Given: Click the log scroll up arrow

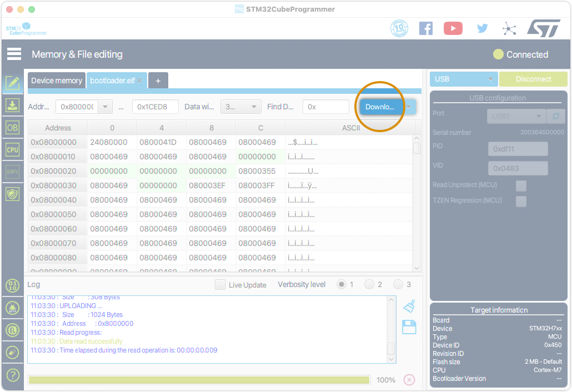Looking at the screenshot, I should click(x=391, y=300).
